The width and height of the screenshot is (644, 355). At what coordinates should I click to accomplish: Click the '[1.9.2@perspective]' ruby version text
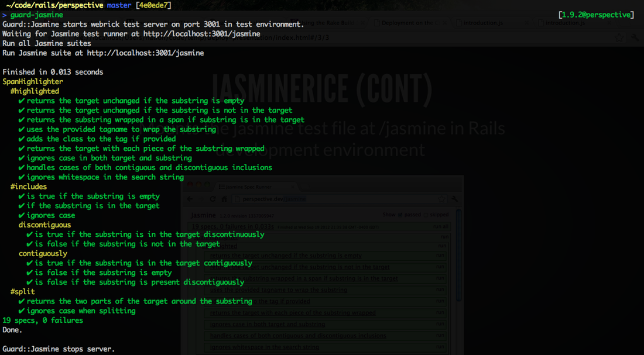(596, 15)
